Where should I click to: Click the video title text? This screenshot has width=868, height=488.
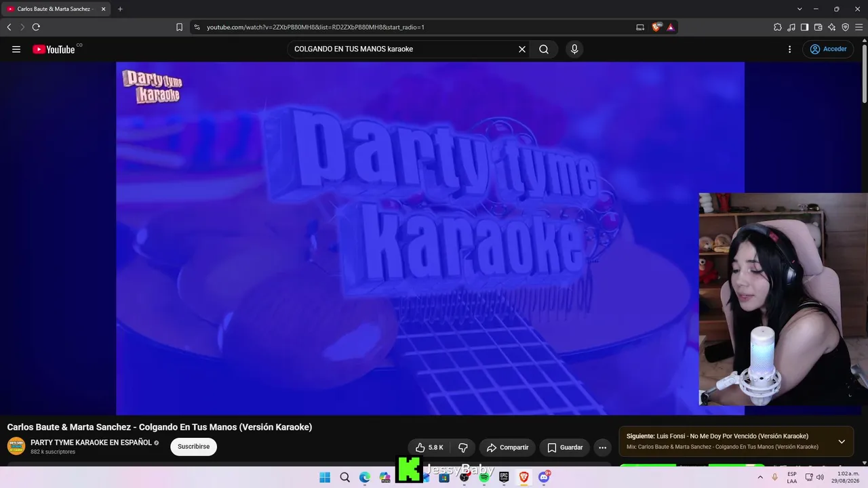tap(159, 427)
